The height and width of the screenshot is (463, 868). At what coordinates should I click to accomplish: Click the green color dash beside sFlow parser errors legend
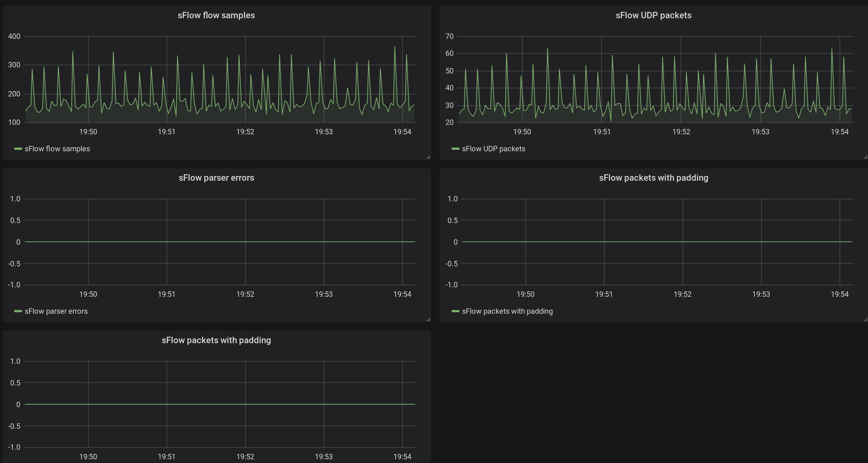pyautogui.click(x=18, y=311)
